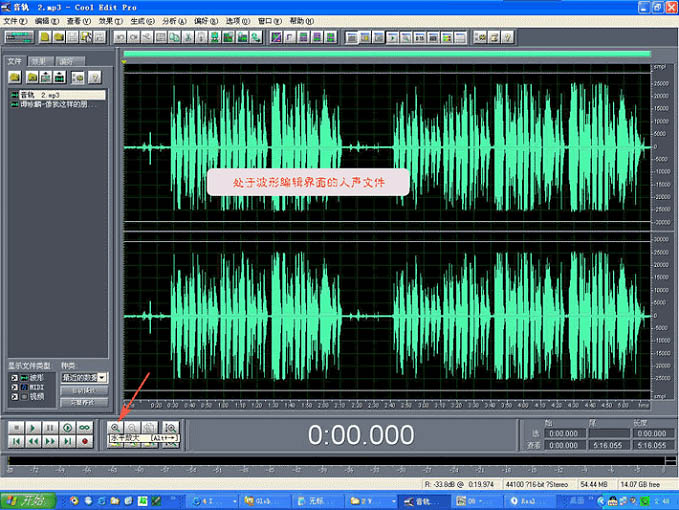This screenshot has height=510, width=679.
Task: Open the 效果(T) effects menu
Action: [x=110, y=20]
